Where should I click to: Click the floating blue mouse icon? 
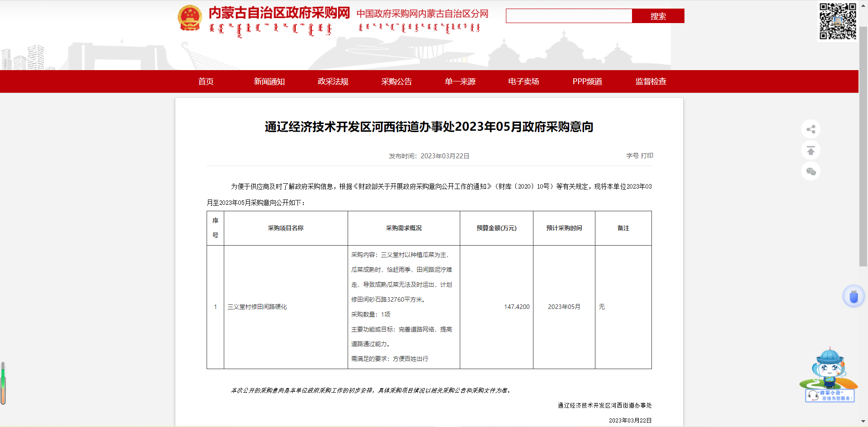point(853,297)
